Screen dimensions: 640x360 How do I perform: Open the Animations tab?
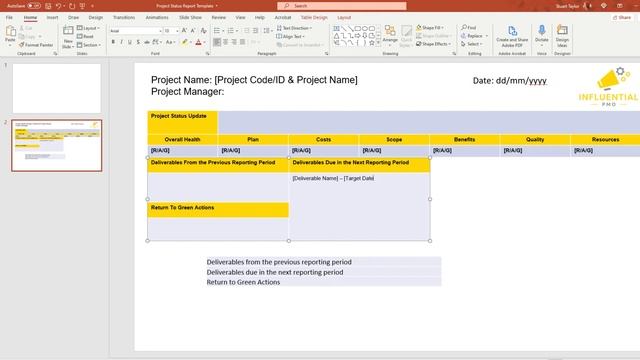157,18
